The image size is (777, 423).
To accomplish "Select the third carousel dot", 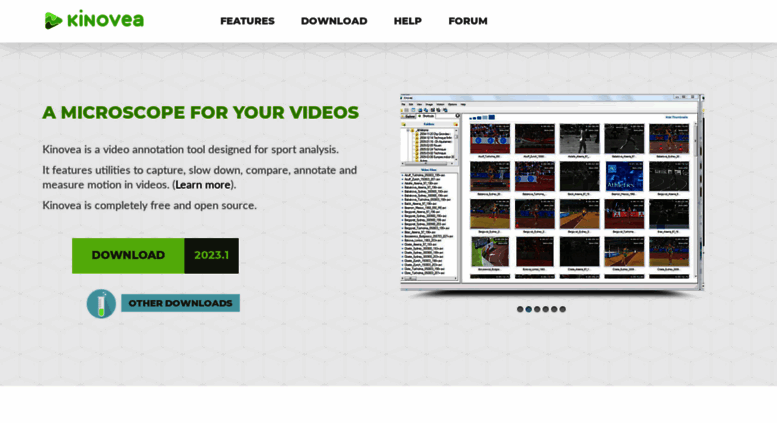I will coord(537,309).
